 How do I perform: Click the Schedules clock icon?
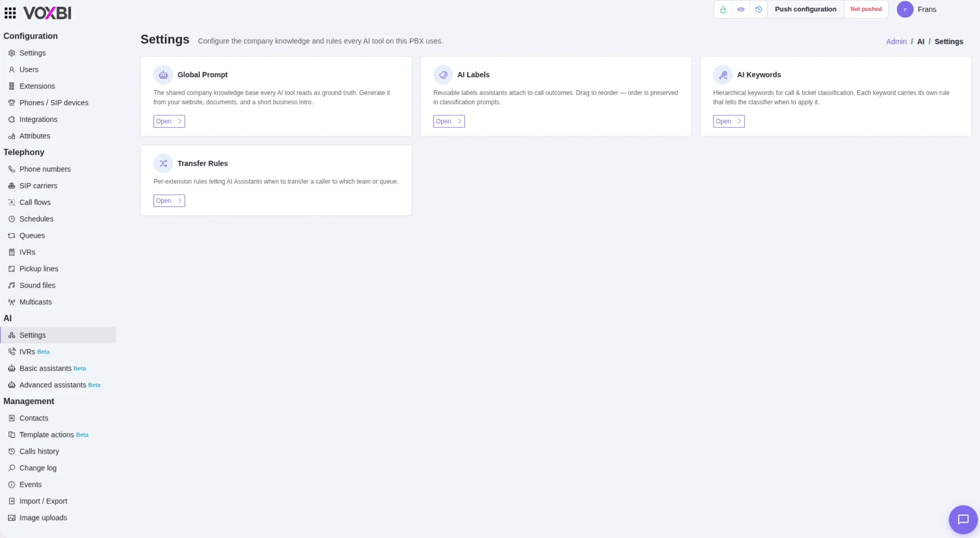click(12, 219)
